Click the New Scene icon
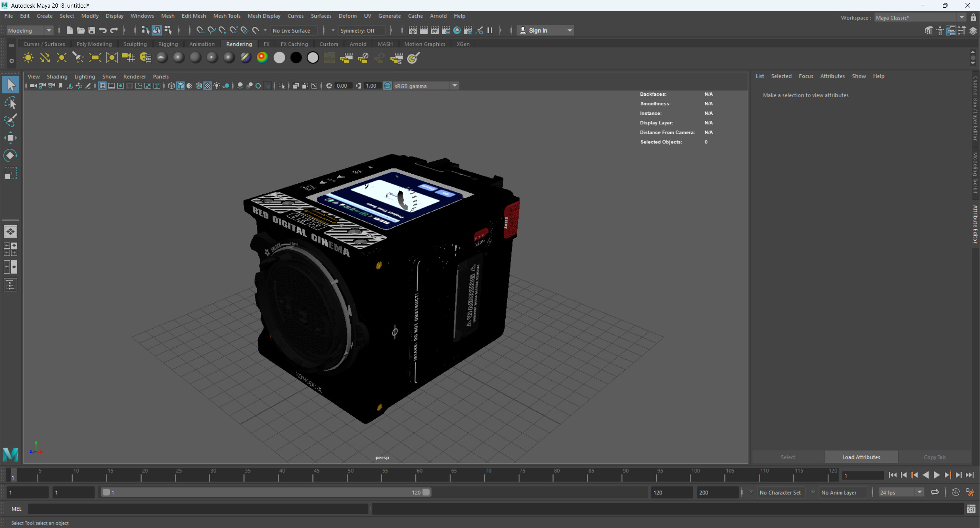The width and height of the screenshot is (980, 528). [x=69, y=30]
